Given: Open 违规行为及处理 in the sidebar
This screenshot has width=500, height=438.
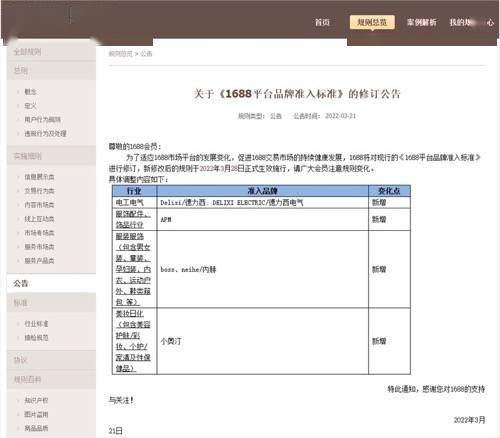Looking at the screenshot, I should 45,134.
